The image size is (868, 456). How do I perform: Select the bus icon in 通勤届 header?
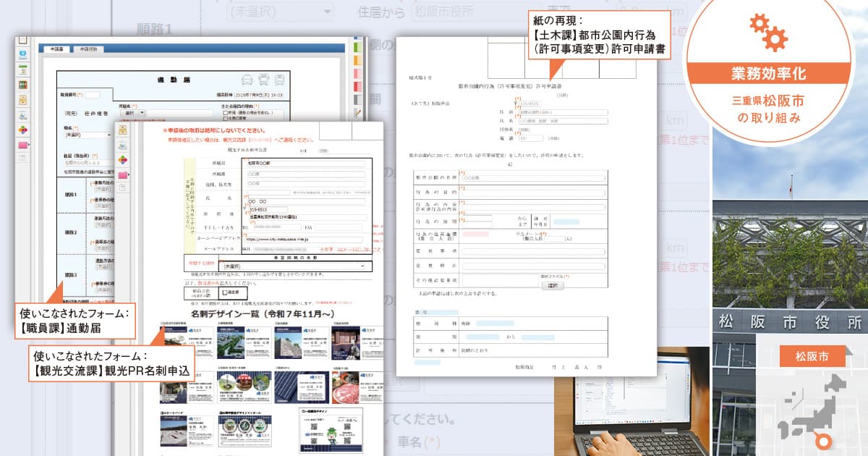tap(263, 79)
